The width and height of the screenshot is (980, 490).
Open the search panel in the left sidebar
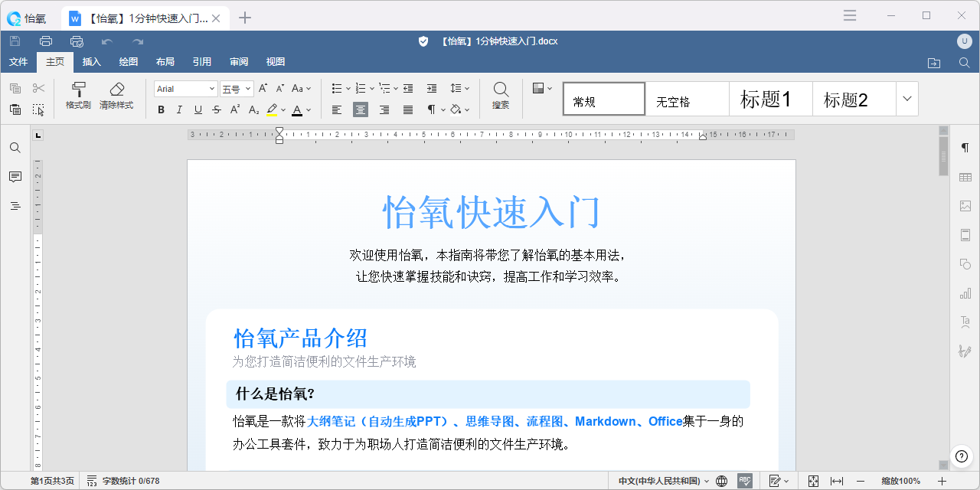[15, 148]
